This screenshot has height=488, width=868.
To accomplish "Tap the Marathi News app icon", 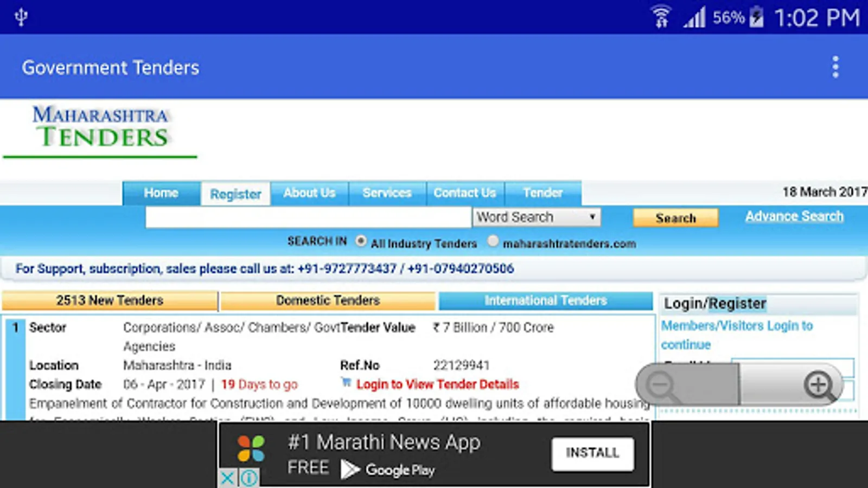I will point(251,449).
